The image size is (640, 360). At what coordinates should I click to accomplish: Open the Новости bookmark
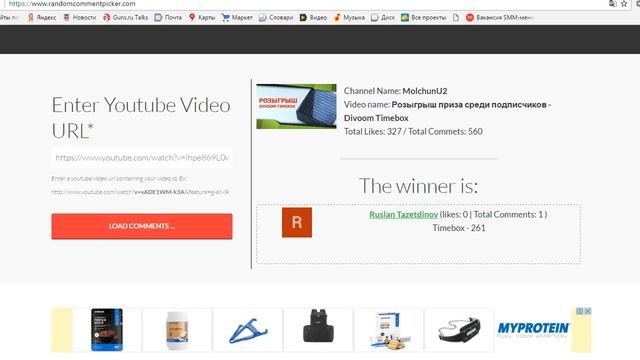(80, 18)
